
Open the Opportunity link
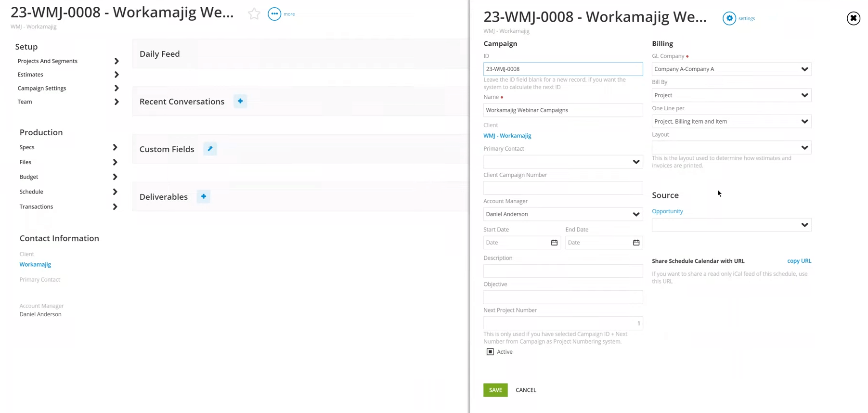coord(667,211)
